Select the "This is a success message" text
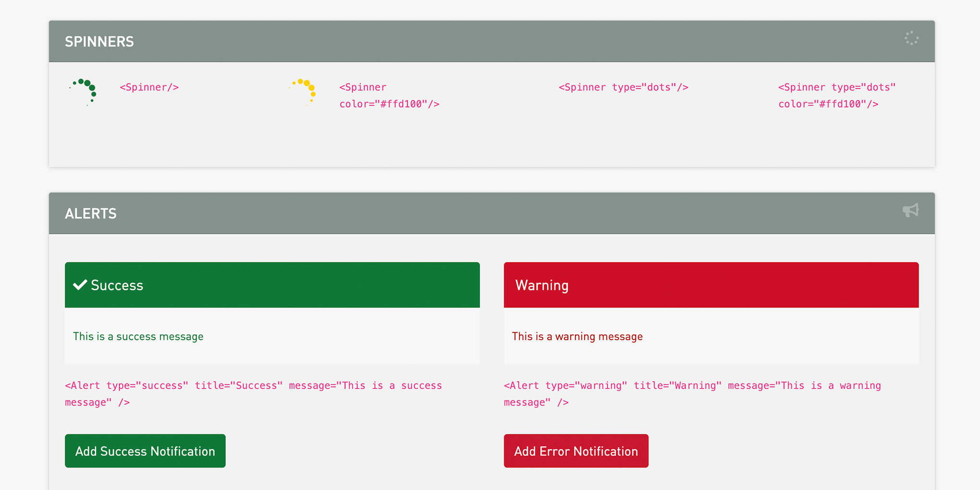The width and height of the screenshot is (980, 490). (138, 336)
